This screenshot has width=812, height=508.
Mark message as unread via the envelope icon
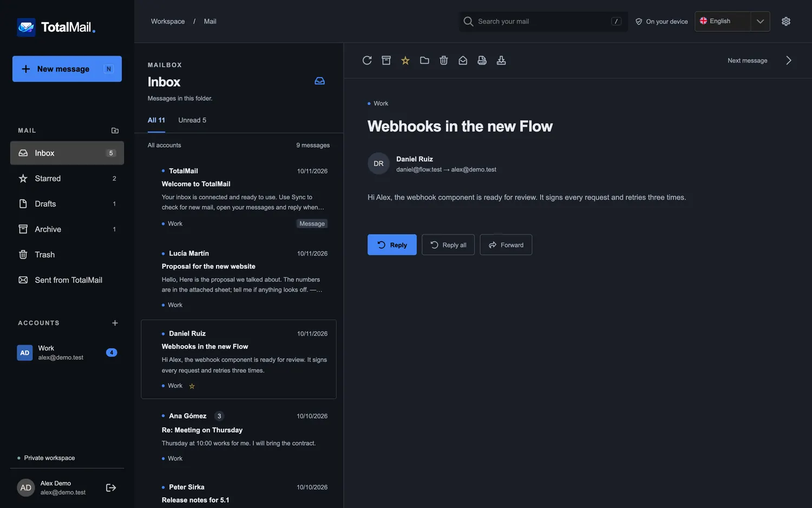click(x=463, y=60)
